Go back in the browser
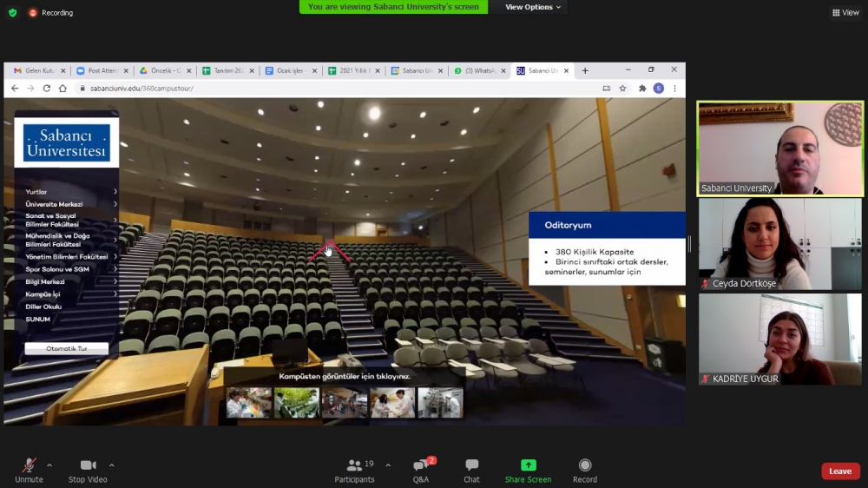Viewport: 868px width, 488px height. 15,88
